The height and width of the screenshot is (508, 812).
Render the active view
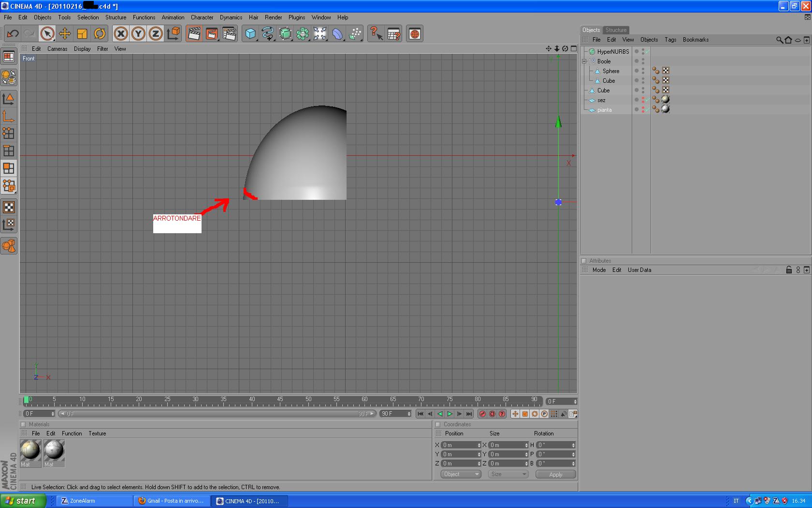click(x=194, y=34)
